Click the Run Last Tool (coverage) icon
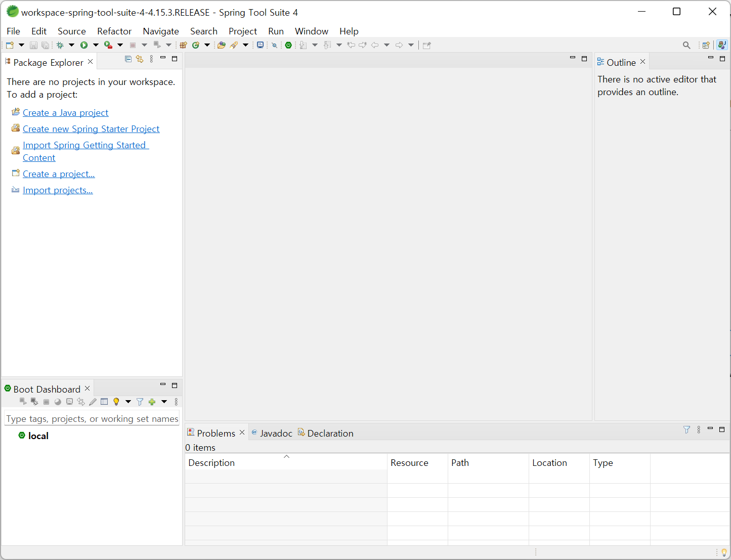Screen dimensions: 731x560 tap(108, 45)
